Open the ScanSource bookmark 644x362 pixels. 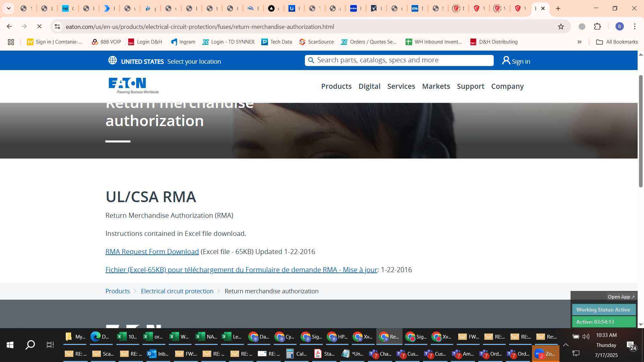coord(317,42)
